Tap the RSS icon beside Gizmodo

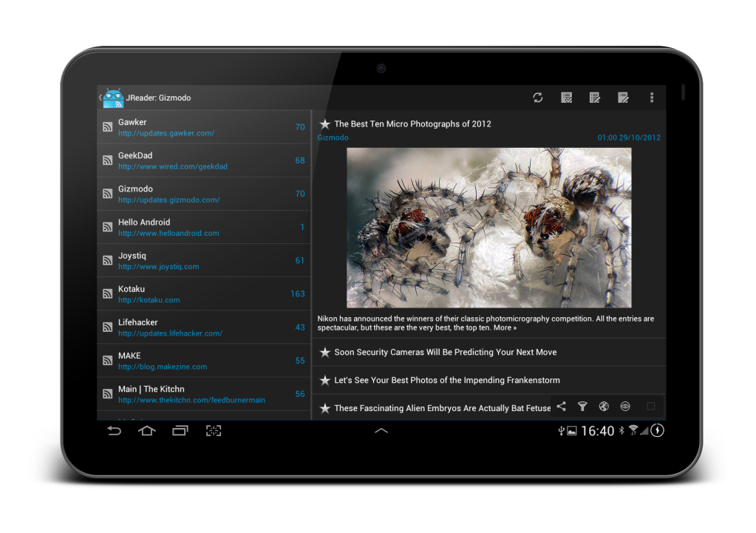coord(107,194)
